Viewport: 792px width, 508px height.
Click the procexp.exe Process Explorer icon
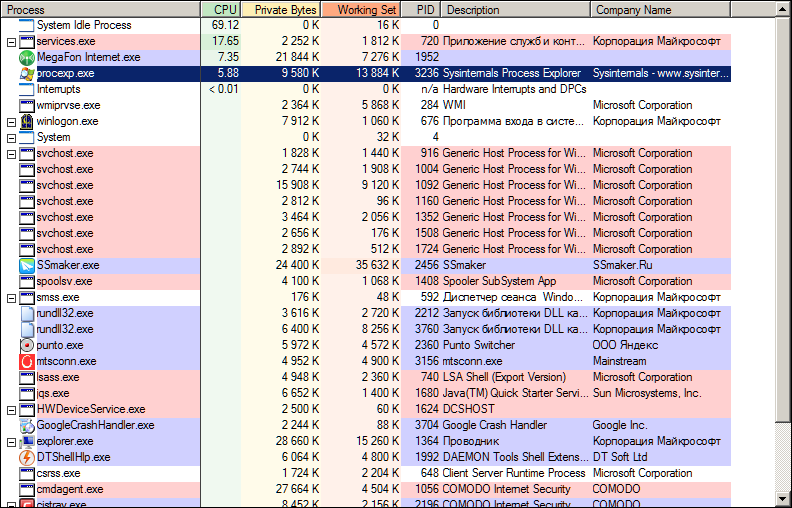tap(27, 73)
